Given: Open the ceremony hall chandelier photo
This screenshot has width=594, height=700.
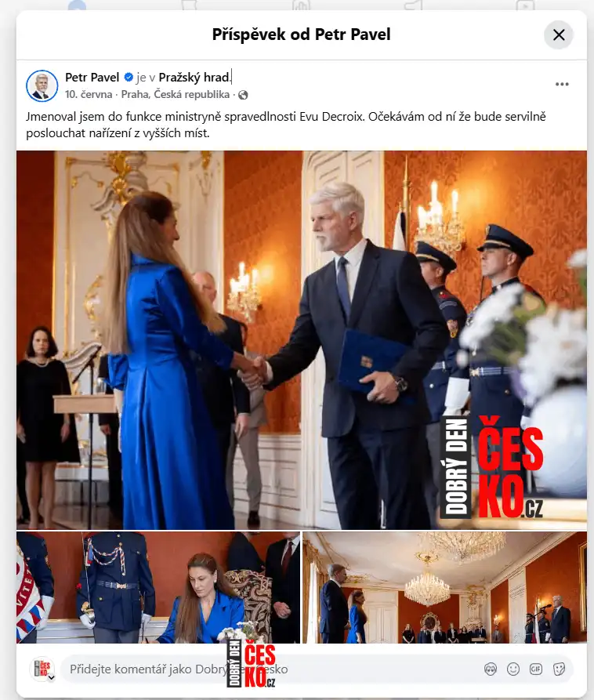Looking at the screenshot, I should point(444,587).
